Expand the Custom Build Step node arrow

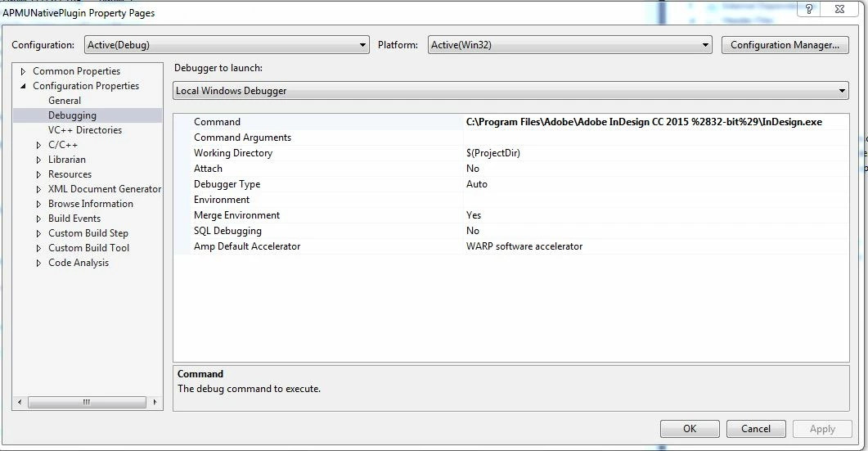tap(38, 233)
